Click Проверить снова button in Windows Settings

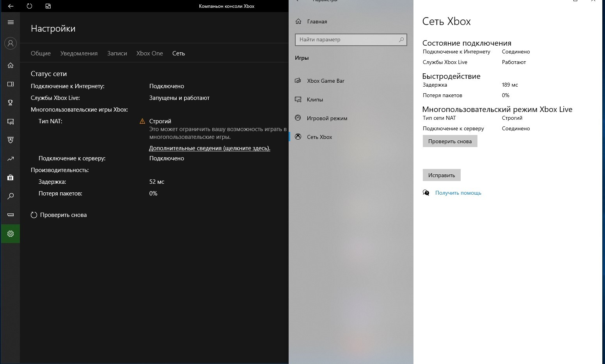(450, 141)
